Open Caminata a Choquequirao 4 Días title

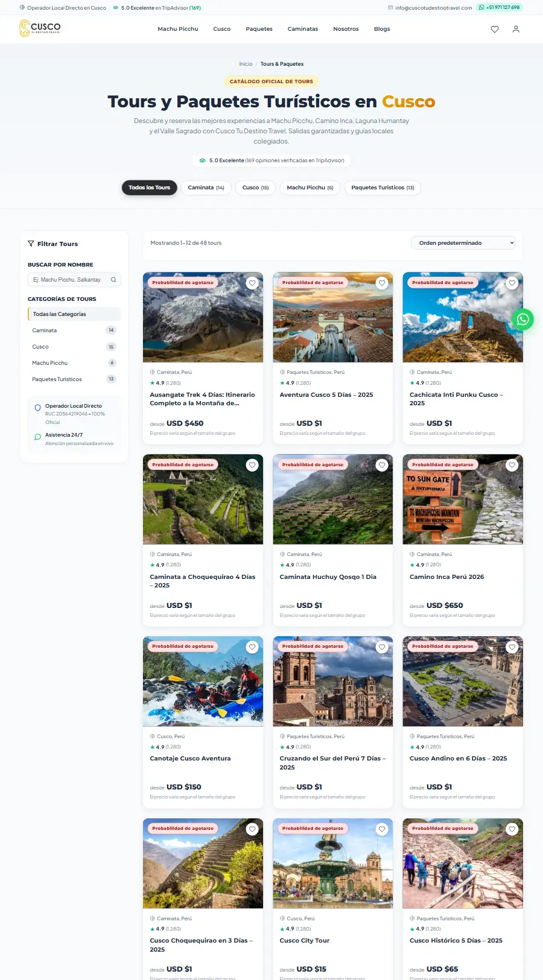pyautogui.click(x=202, y=581)
